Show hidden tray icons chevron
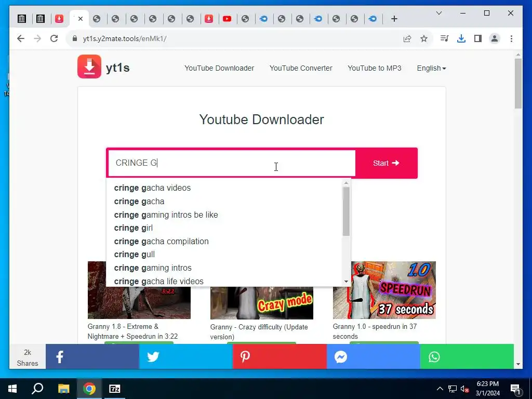Viewport: 532px width, 399px height. pos(440,389)
